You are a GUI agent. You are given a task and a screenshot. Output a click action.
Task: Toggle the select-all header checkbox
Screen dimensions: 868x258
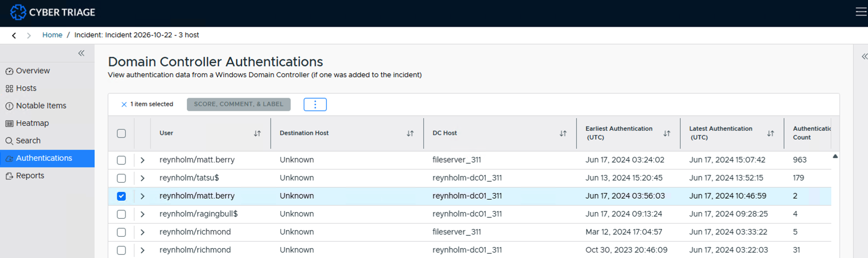click(121, 134)
